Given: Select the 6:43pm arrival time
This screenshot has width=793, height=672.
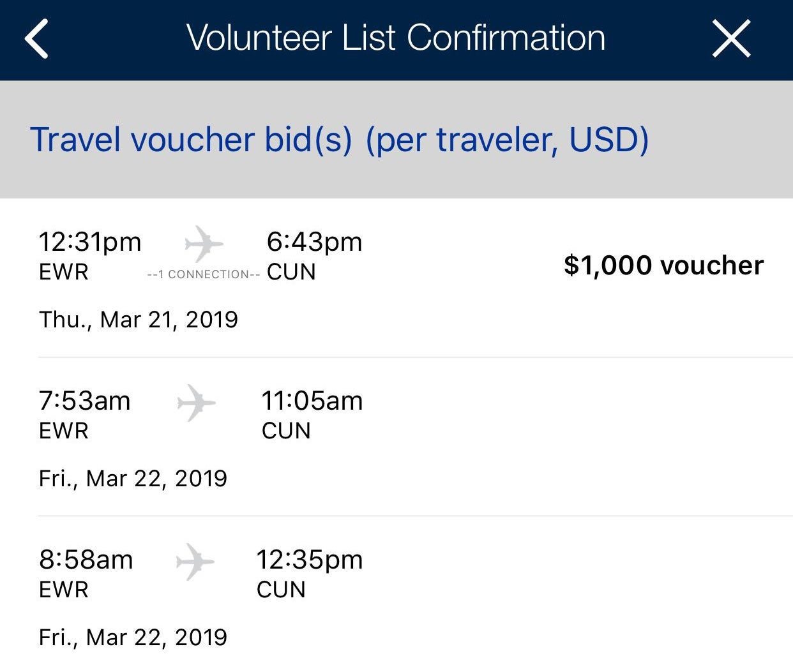Looking at the screenshot, I should click(314, 243).
